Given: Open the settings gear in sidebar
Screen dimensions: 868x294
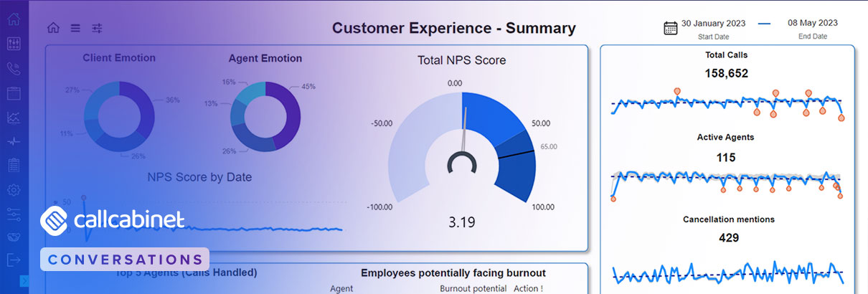Looking at the screenshot, I should (x=14, y=190).
